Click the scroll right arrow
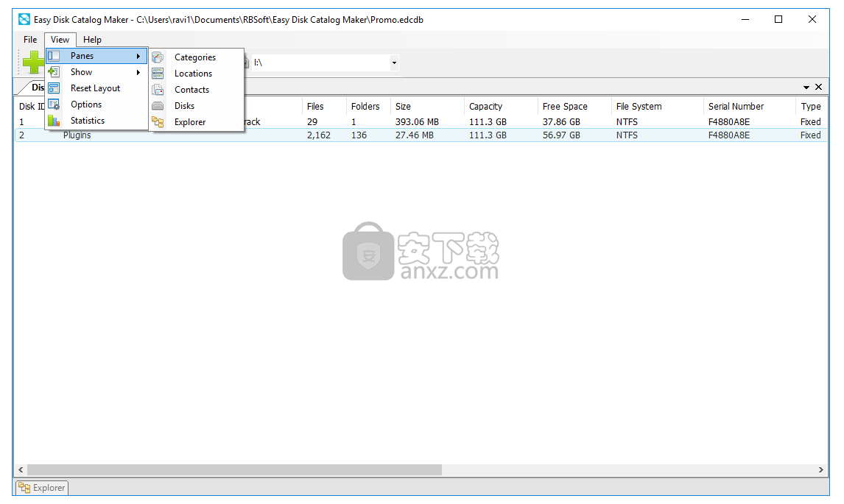This screenshot has height=504, width=844. pyautogui.click(x=821, y=470)
